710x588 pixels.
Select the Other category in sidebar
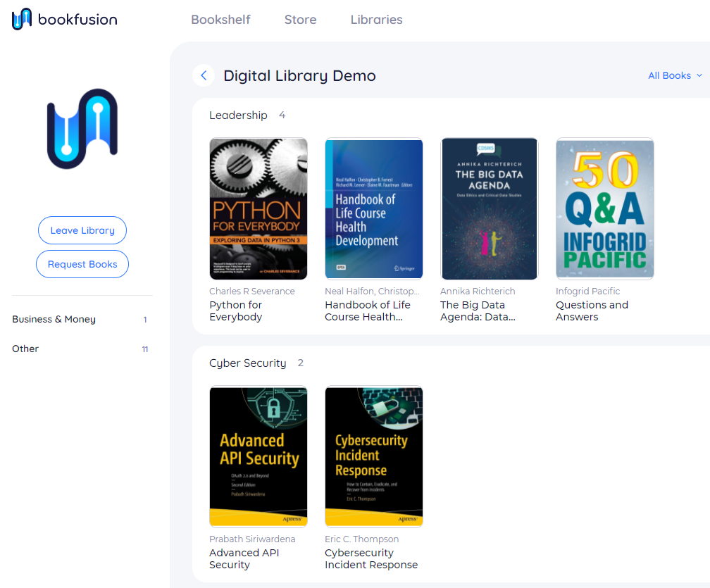(x=80, y=349)
